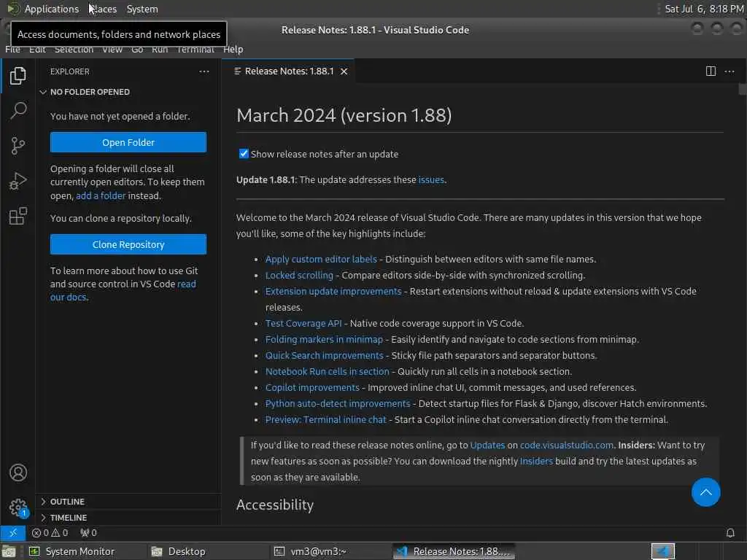The width and height of the screenshot is (747, 560).
Task: Split the editor to the right
Action: (x=711, y=71)
